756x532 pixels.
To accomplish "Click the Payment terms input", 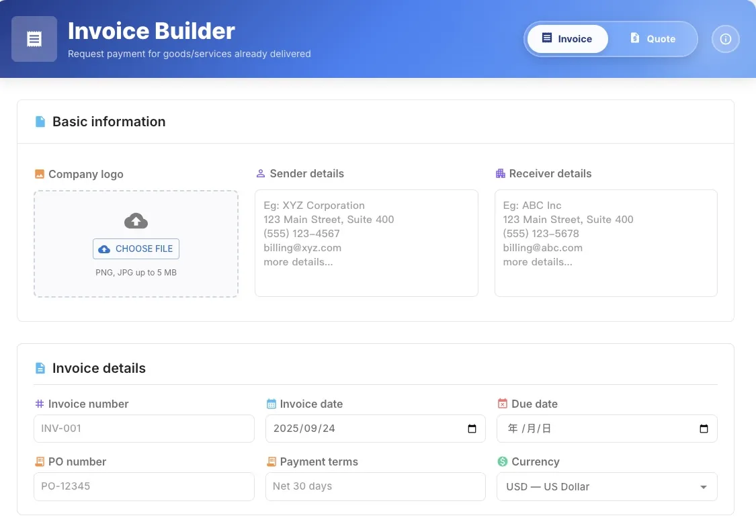I will click(375, 486).
